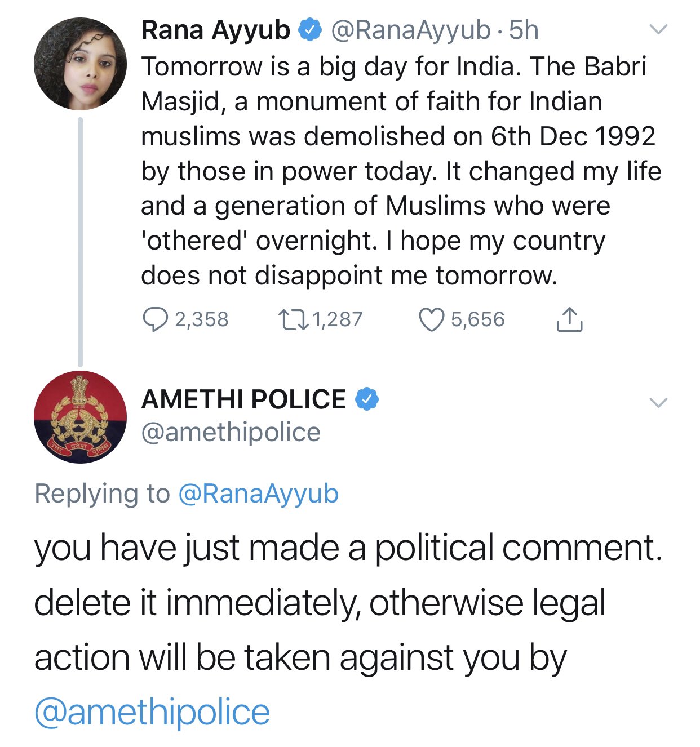
Task: Click the reply speech bubble icon
Action: pos(155,320)
